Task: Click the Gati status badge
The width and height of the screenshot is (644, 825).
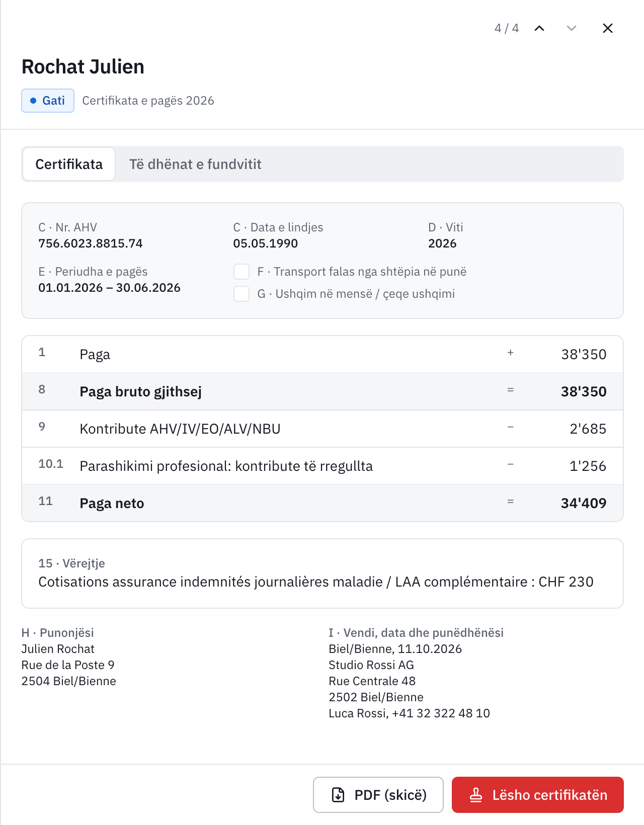Action: click(x=48, y=101)
